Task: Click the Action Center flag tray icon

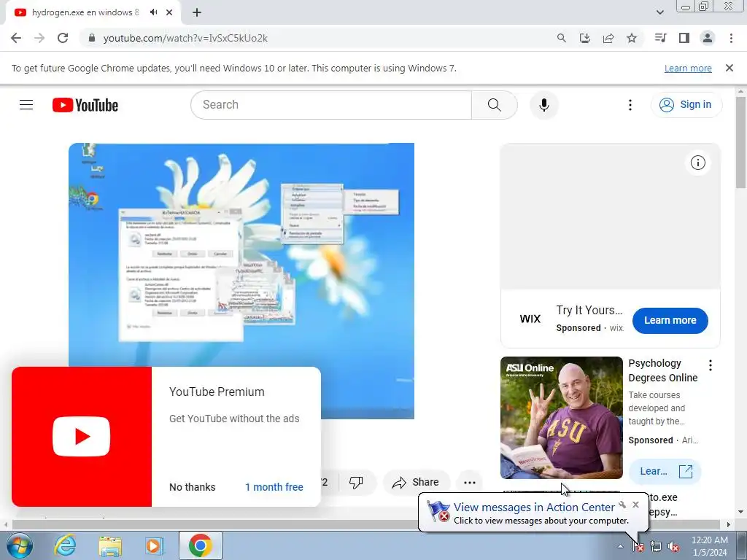Action: [x=638, y=547]
